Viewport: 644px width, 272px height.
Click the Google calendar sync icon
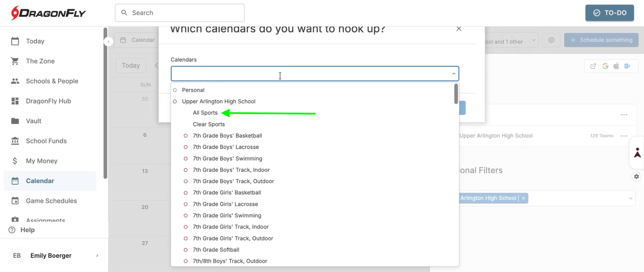click(x=605, y=66)
